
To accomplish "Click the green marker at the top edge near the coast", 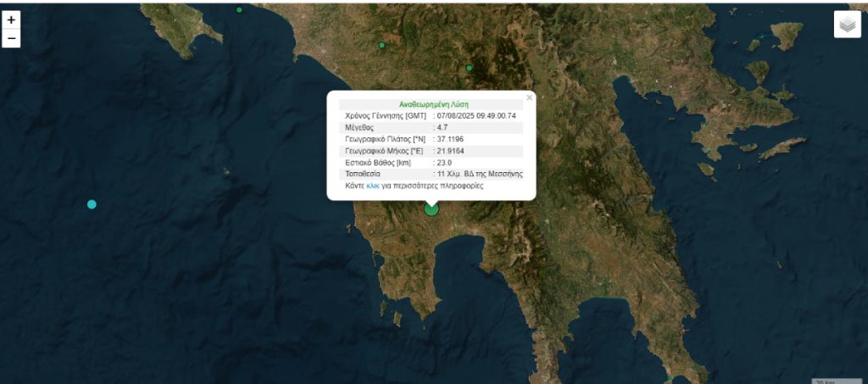I will [x=240, y=10].
